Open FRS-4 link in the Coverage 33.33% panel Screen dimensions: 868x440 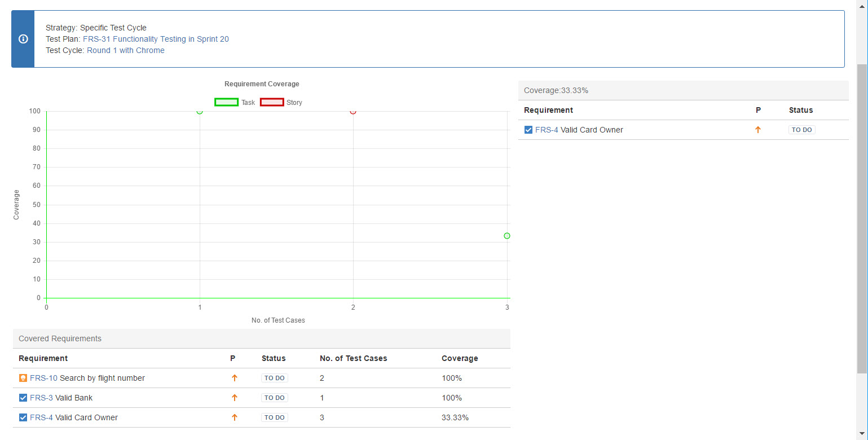(547, 130)
